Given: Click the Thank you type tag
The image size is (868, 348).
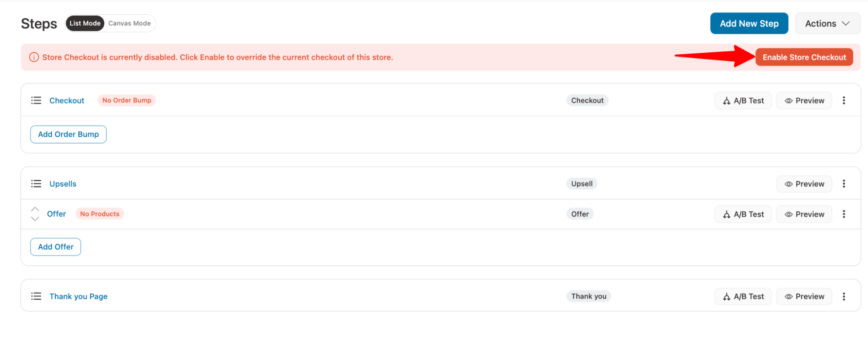Looking at the screenshot, I should [x=589, y=296].
